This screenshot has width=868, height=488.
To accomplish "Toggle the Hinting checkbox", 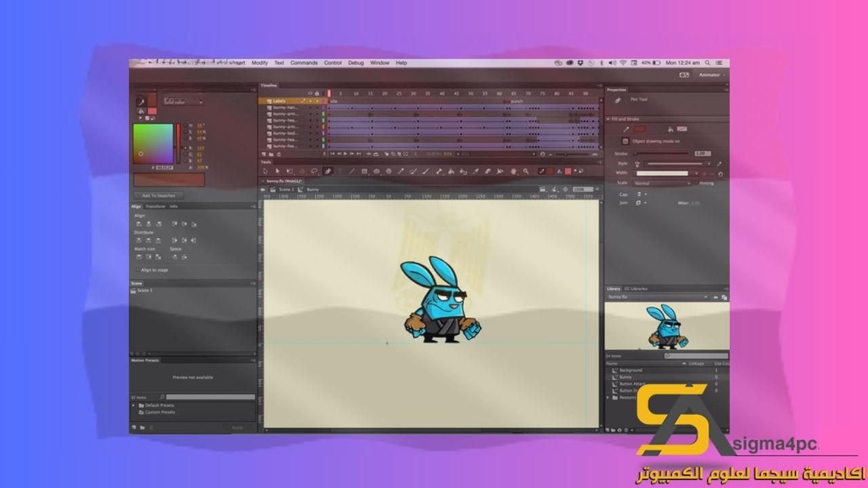I will pos(696,183).
